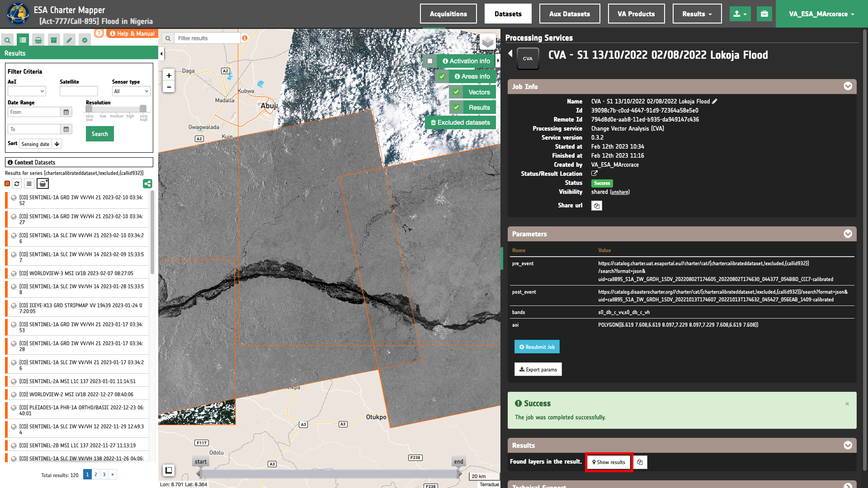Click the very high resolution slider handle
The width and height of the screenshot is (868, 488).
143,108
